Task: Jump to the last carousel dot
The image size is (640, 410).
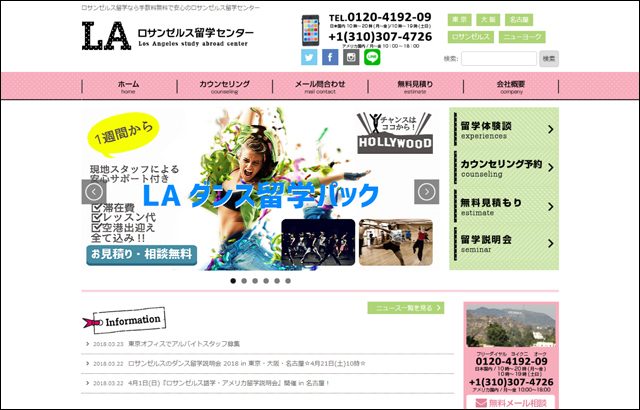Action: point(288,281)
